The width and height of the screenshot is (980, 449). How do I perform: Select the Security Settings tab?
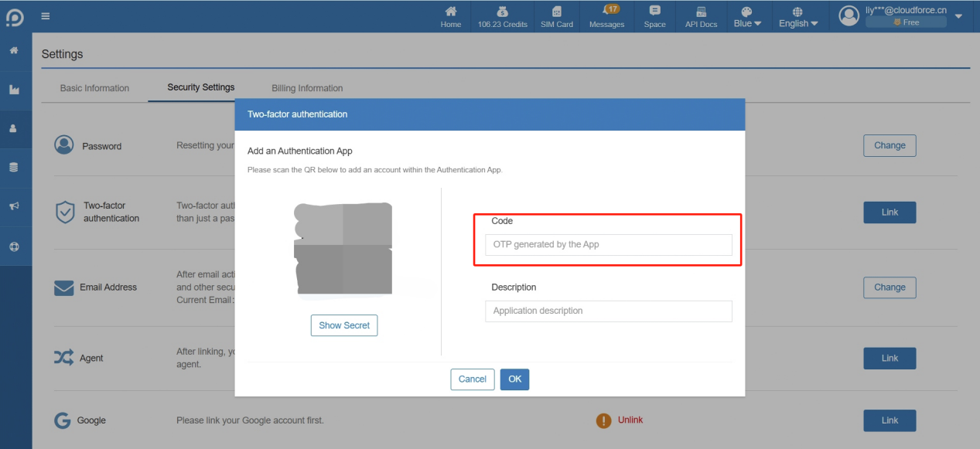point(201,87)
